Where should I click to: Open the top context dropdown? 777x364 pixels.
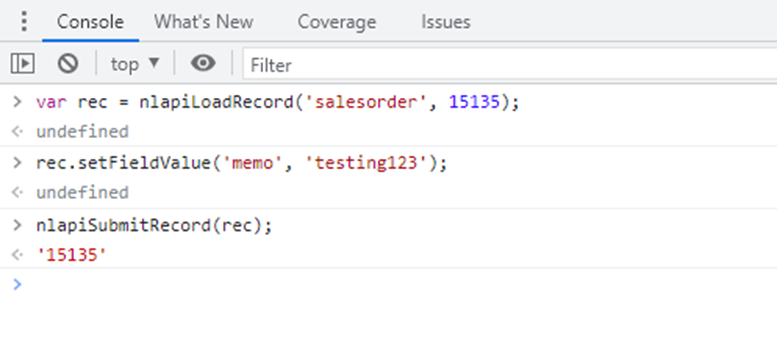(135, 64)
